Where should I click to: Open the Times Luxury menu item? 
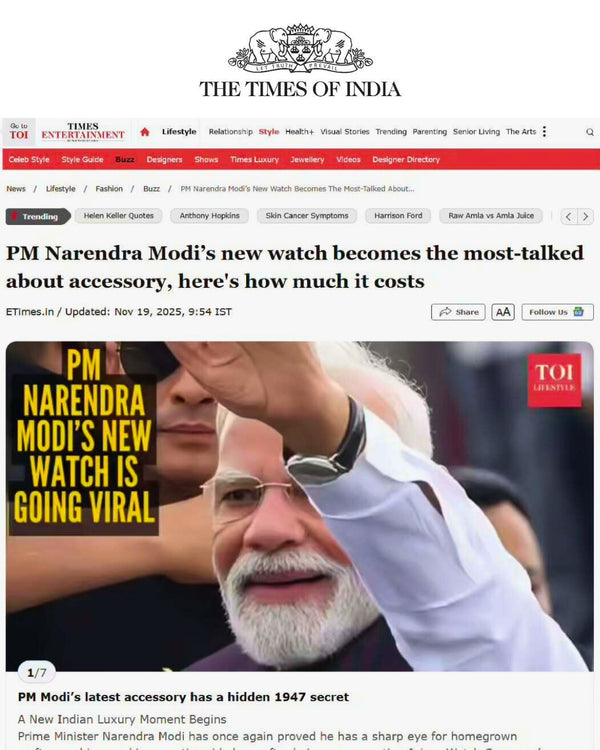tap(254, 159)
